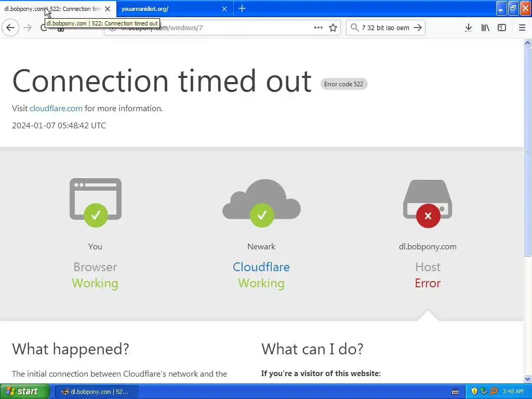Click the 'What can I do?' heading

312,349
